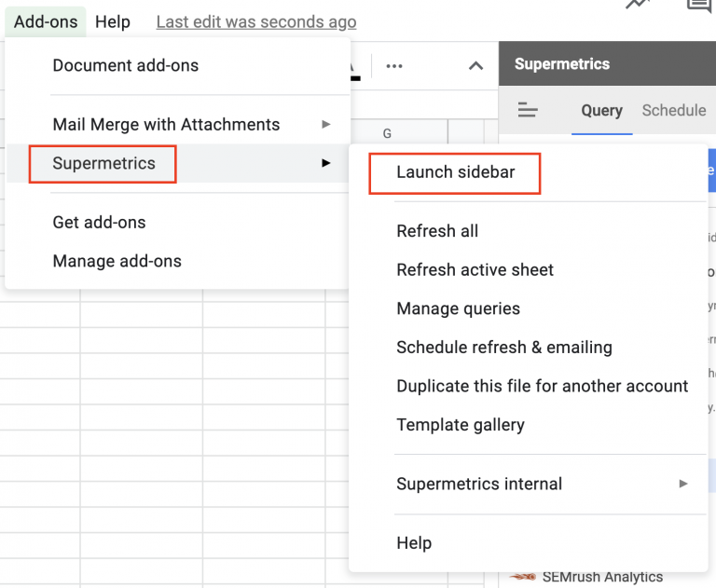Screen dimensions: 716x588
Task: Open the comments icon at top right
Action: (x=700, y=6)
